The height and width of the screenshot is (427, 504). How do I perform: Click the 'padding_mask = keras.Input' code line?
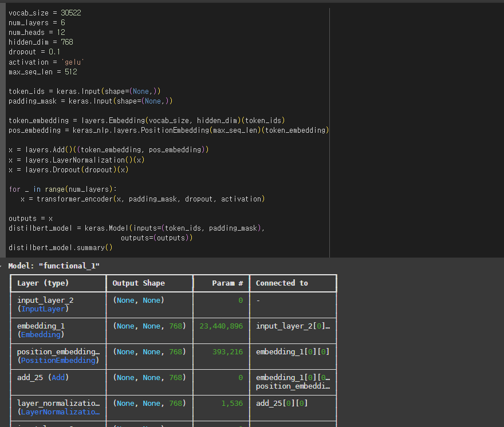pyautogui.click(x=90, y=101)
